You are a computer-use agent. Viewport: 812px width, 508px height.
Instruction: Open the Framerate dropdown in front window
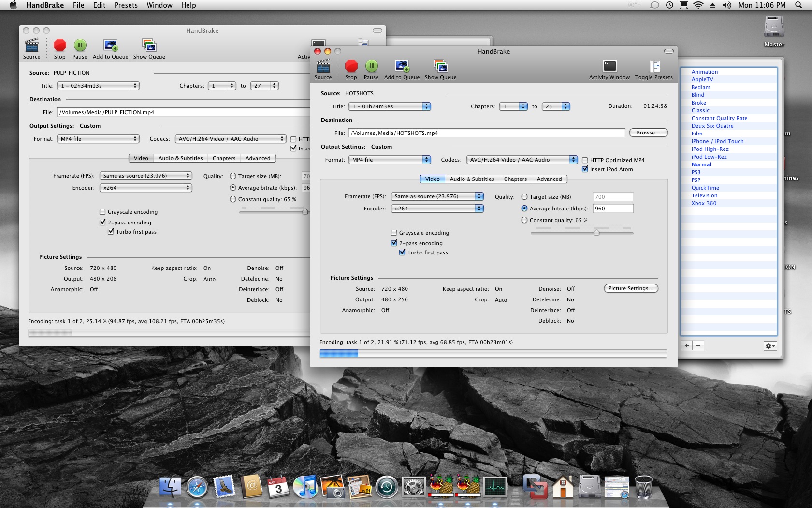pos(437,196)
